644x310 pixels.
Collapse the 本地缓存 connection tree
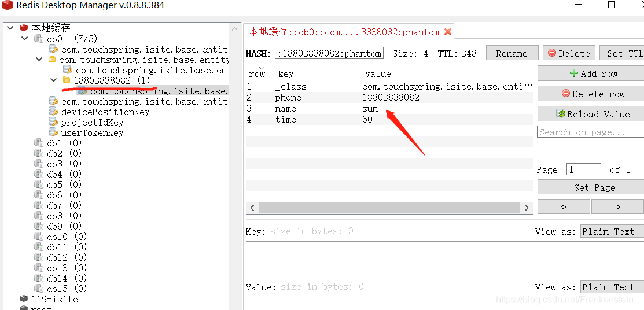pos(10,28)
